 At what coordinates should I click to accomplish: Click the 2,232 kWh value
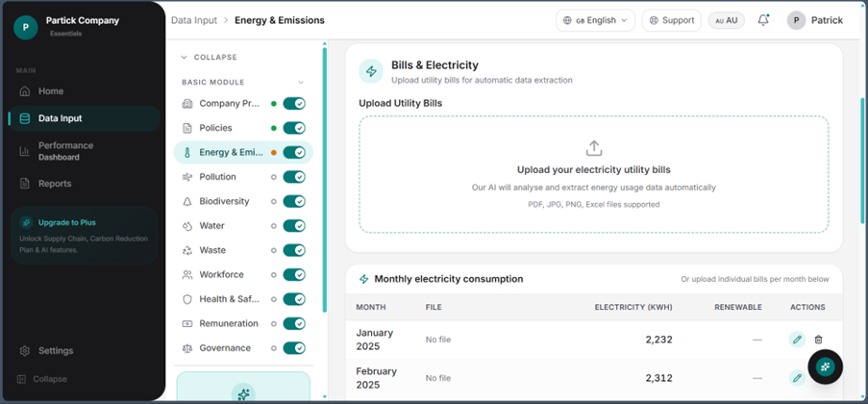coord(658,340)
